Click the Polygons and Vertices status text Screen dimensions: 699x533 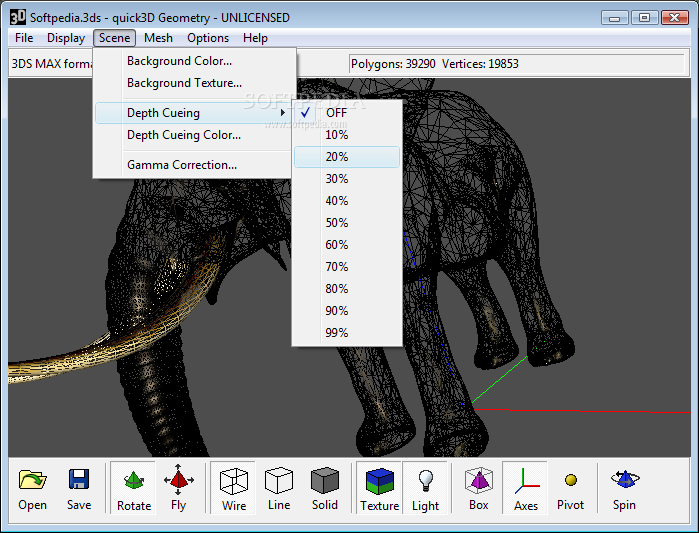point(435,64)
